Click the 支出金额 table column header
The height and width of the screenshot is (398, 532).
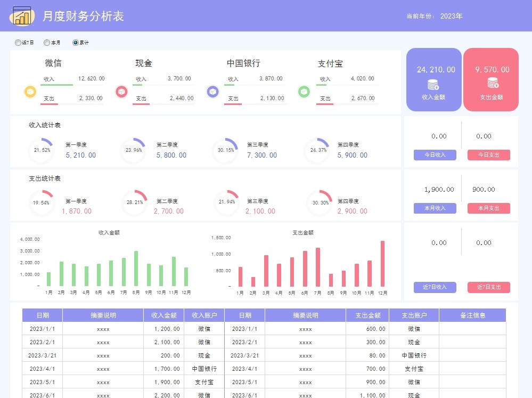point(368,315)
